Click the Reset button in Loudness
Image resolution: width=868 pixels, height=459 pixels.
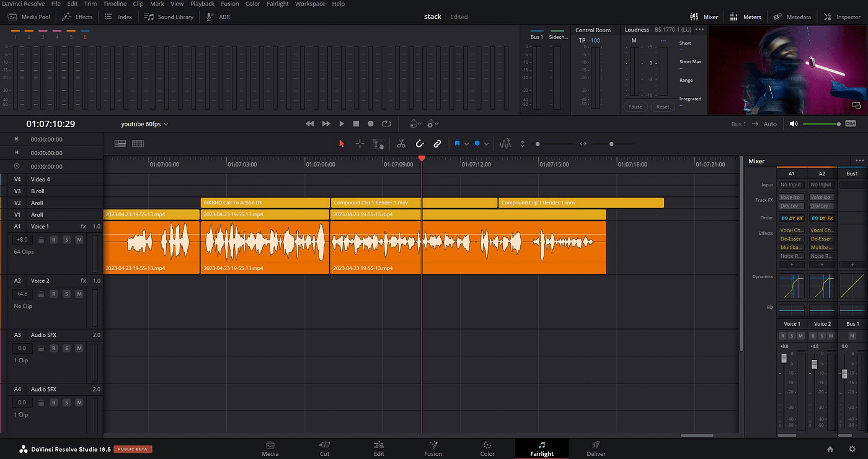click(663, 107)
